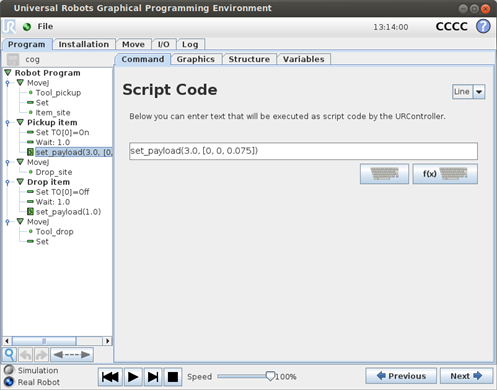Switch to the I/O tab
This screenshot has height=390, width=497.
point(164,44)
